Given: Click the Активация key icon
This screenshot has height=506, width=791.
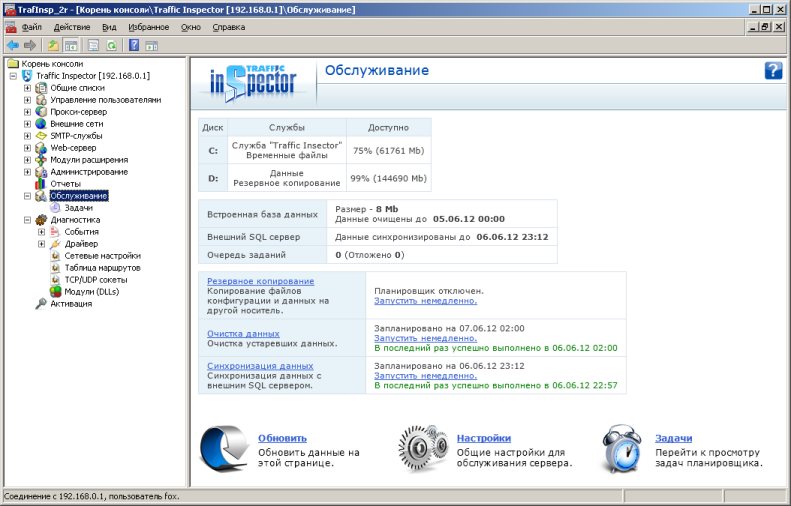Looking at the screenshot, I should [41, 304].
